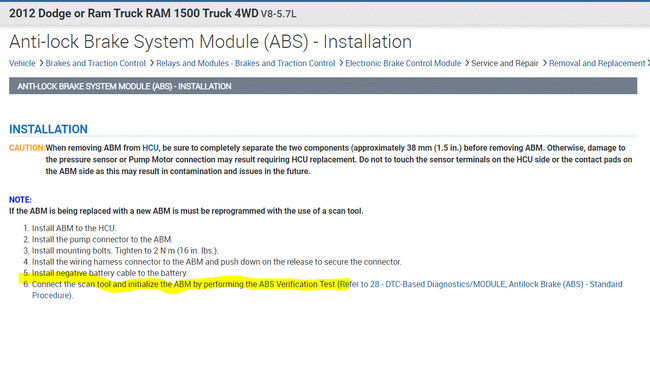Go to Brakes and Traction Control breadcrumb
Viewport: 650px width, 366px height.
tap(95, 63)
